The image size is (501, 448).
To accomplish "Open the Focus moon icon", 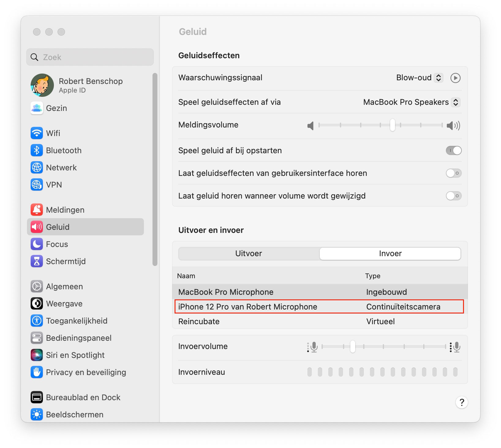I will [x=37, y=244].
